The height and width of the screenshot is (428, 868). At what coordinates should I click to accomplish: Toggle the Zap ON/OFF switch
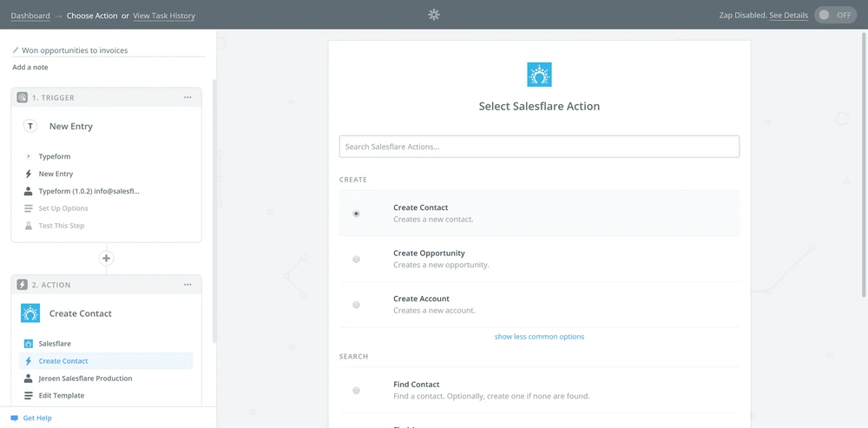[x=835, y=15]
